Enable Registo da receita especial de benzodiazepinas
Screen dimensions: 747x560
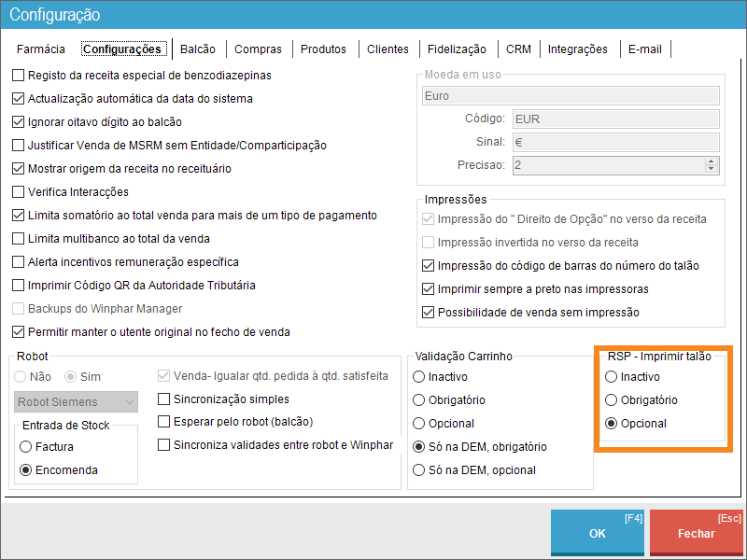point(19,75)
